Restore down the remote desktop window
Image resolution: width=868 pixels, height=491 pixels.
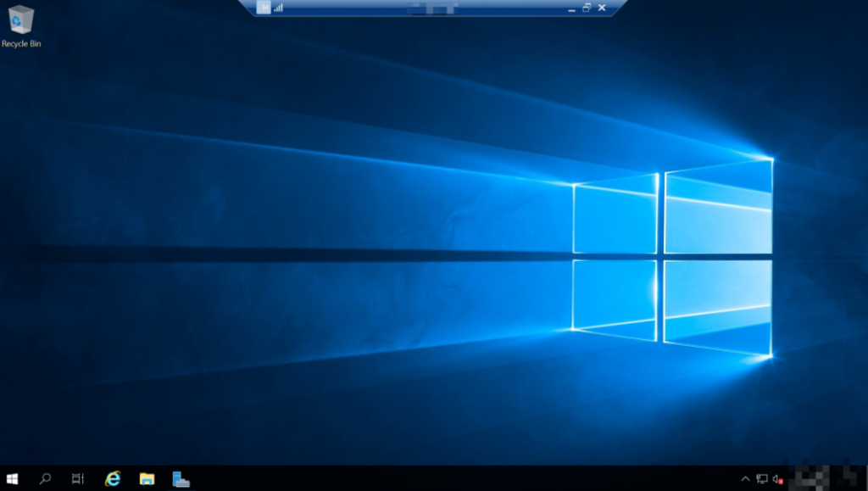click(587, 8)
